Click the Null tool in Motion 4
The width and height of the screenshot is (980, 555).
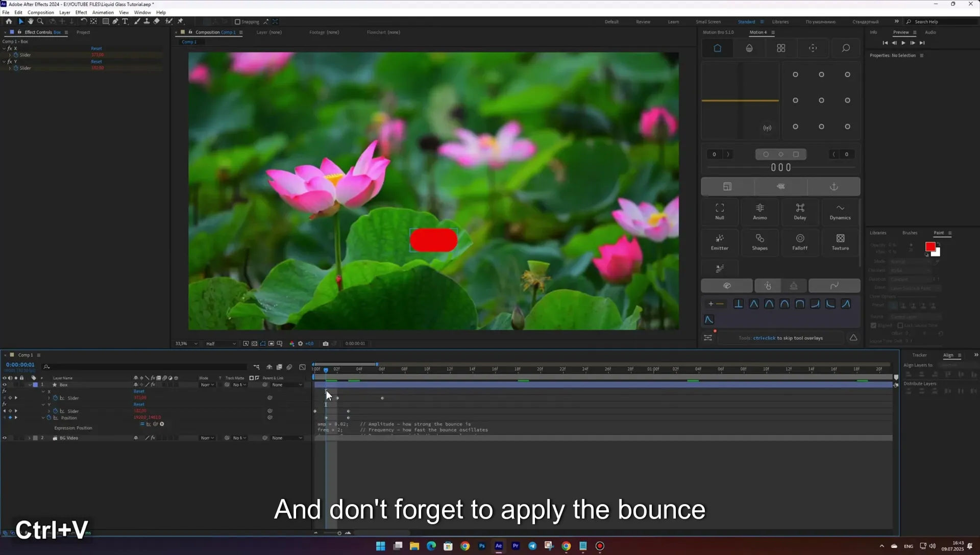click(x=720, y=211)
